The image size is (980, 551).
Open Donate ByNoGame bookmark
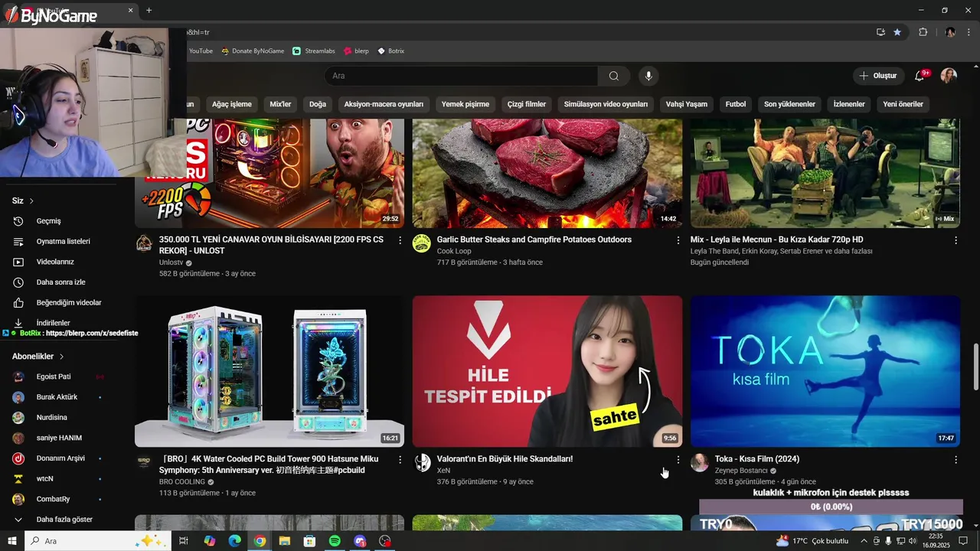click(x=253, y=51)
